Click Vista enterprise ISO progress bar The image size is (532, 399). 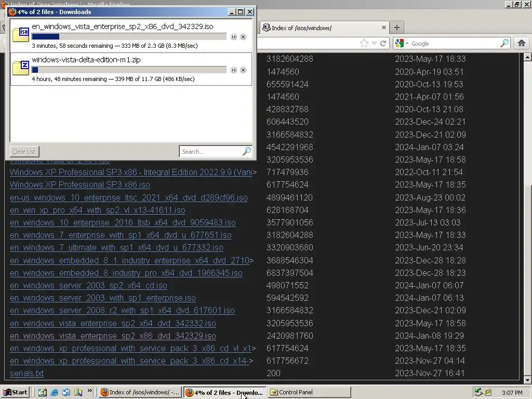[x=129, y=37]
